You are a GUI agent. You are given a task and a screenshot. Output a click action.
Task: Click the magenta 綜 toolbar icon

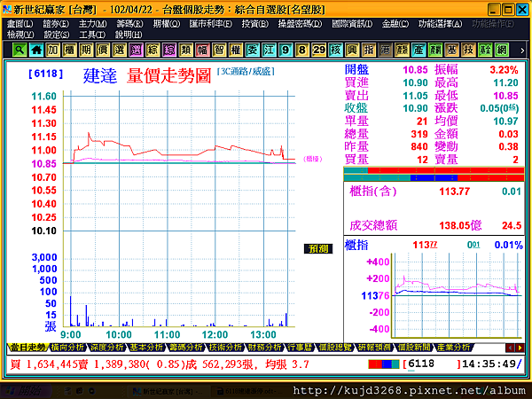(169, 51)
